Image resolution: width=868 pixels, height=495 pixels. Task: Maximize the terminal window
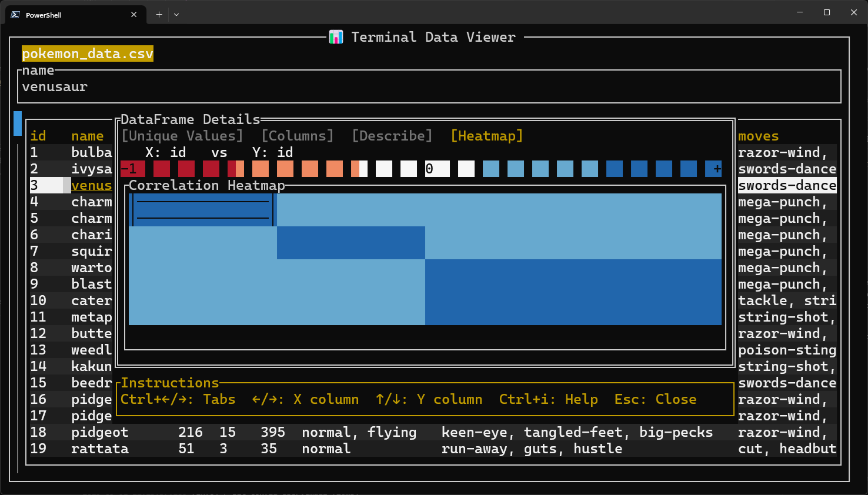[x=827, y=12]
